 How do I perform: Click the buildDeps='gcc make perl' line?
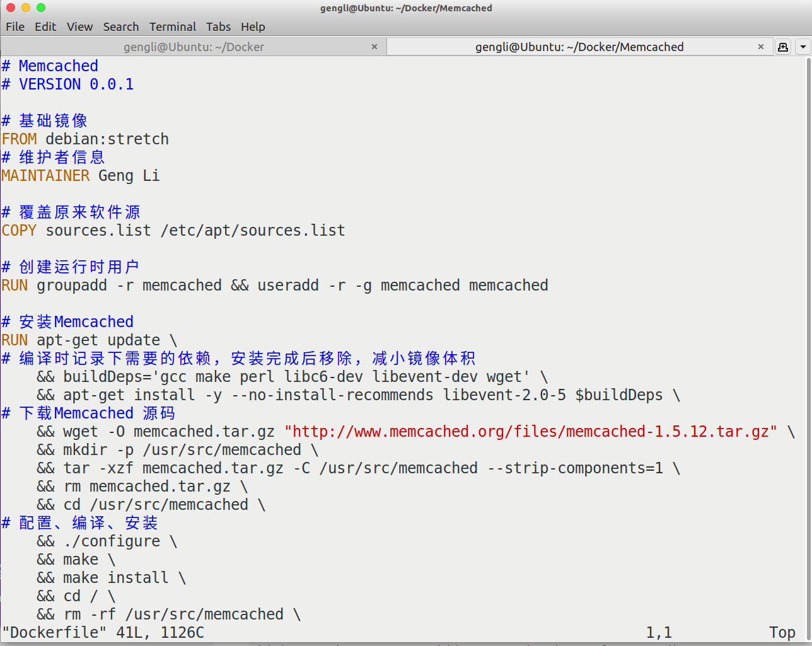[x=293, y=377]
